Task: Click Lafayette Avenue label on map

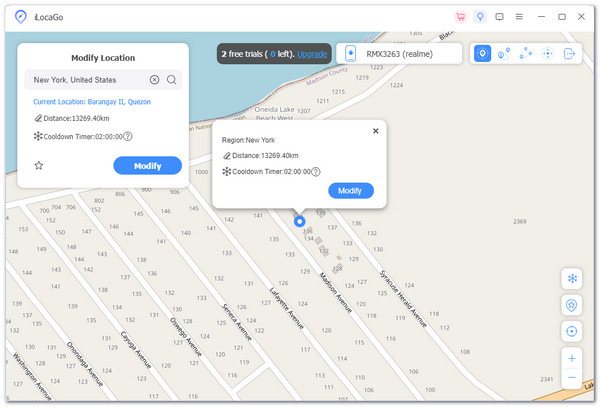Action: (x=286, y=308)
